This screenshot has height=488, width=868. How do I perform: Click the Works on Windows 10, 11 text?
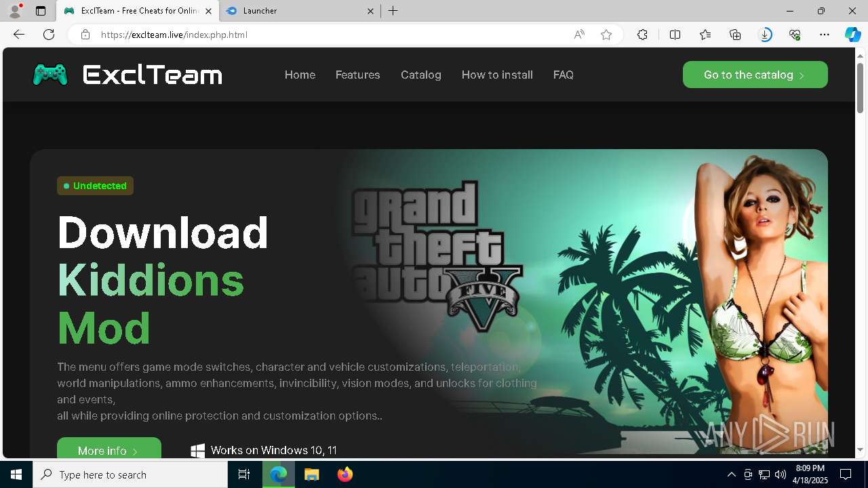point(273,450)
